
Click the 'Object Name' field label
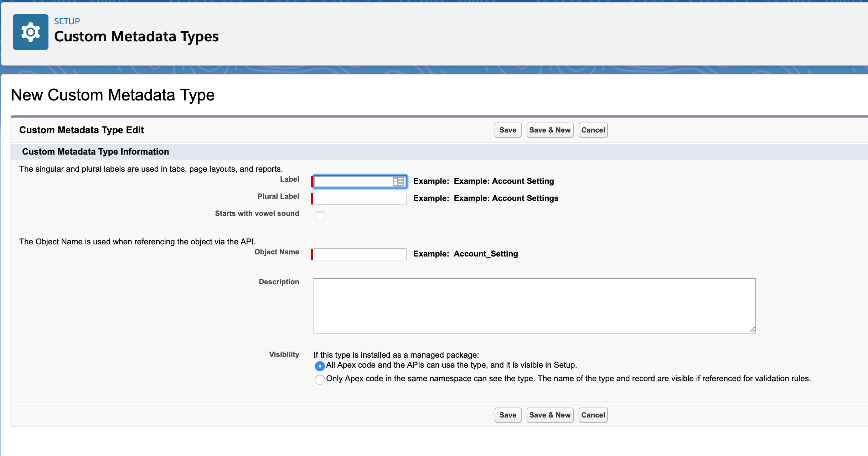point(277,252)
